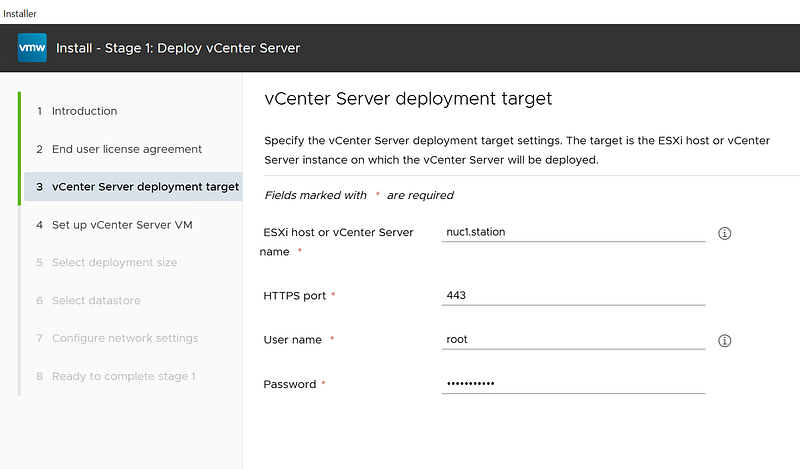
Task: Click info icon beside ESXi host name field
Action: pos(725,233)
